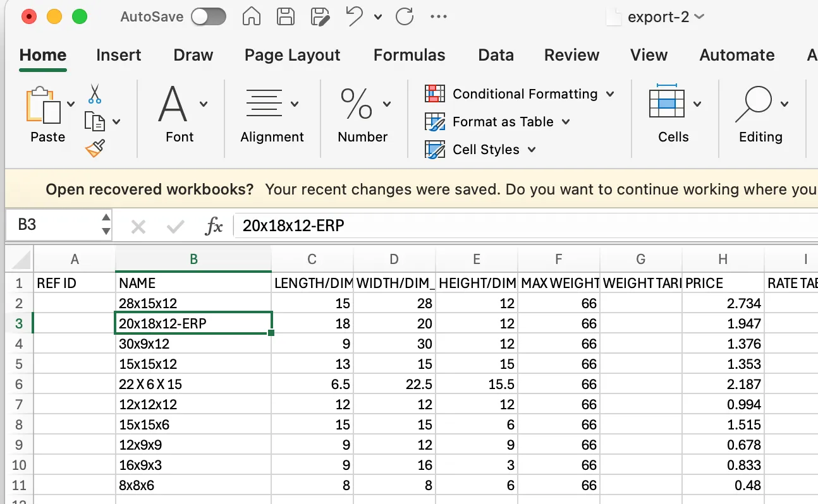Switch to the View tab
This screenshot has height=504, width=818.
pyautogui.click(x=649, y=55)
